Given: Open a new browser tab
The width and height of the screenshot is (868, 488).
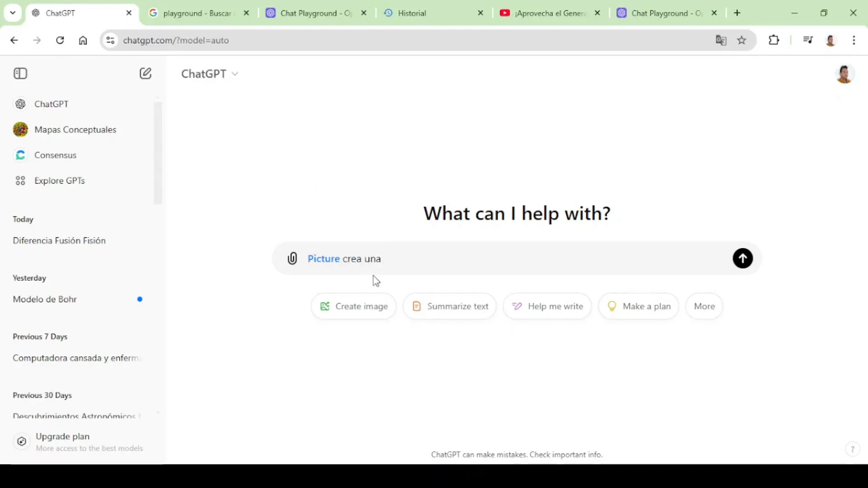Looking at the screenshot, I should pos(737,13).
